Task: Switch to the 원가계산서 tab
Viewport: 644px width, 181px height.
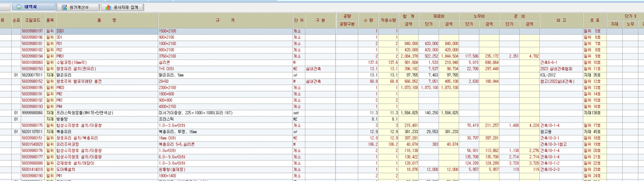Action: coord(78,7)
